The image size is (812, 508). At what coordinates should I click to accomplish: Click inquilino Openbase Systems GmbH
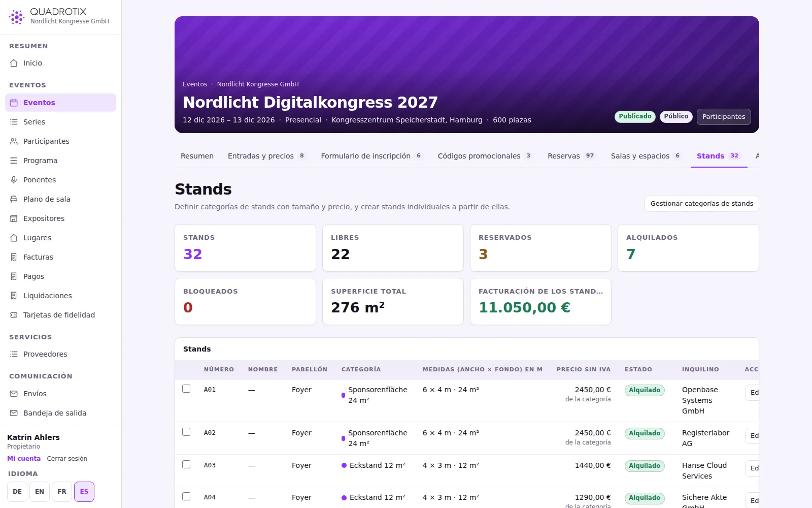(700, 400)
